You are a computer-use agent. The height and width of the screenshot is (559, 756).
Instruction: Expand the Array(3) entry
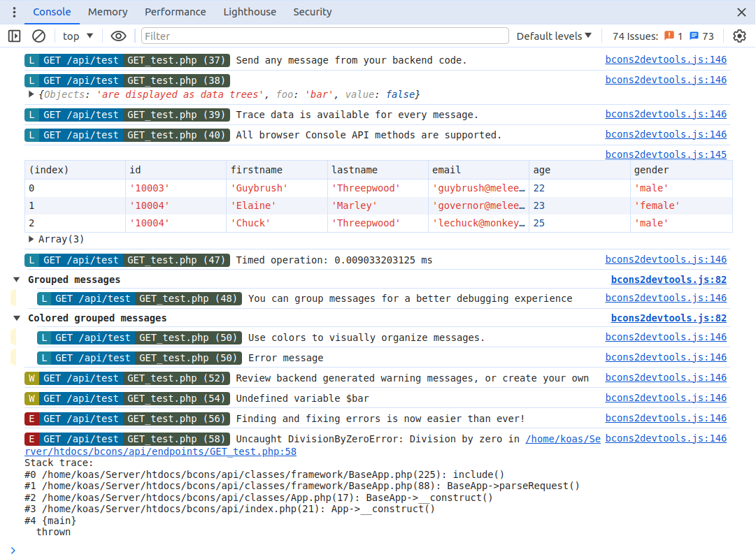click(x=31, y=239)
